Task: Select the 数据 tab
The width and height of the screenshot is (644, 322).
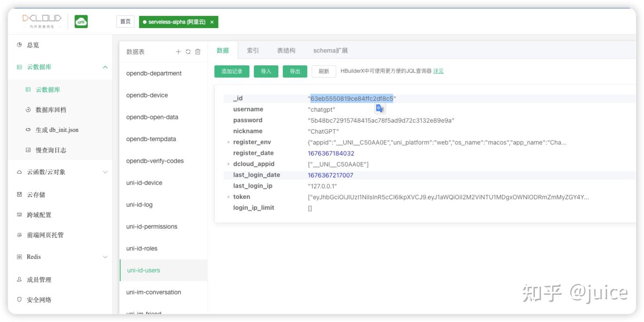Action: (x=223, y=50)
